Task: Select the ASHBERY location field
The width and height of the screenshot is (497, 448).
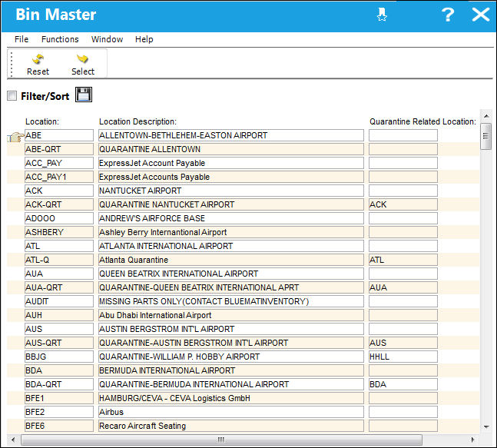Action: [59, 232]
